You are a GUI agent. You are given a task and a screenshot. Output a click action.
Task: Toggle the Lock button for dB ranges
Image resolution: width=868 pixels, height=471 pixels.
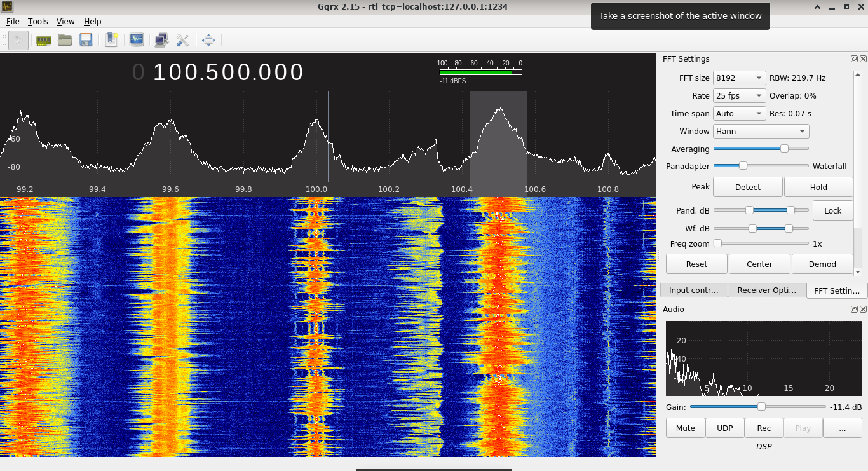[x=832, y=210]
